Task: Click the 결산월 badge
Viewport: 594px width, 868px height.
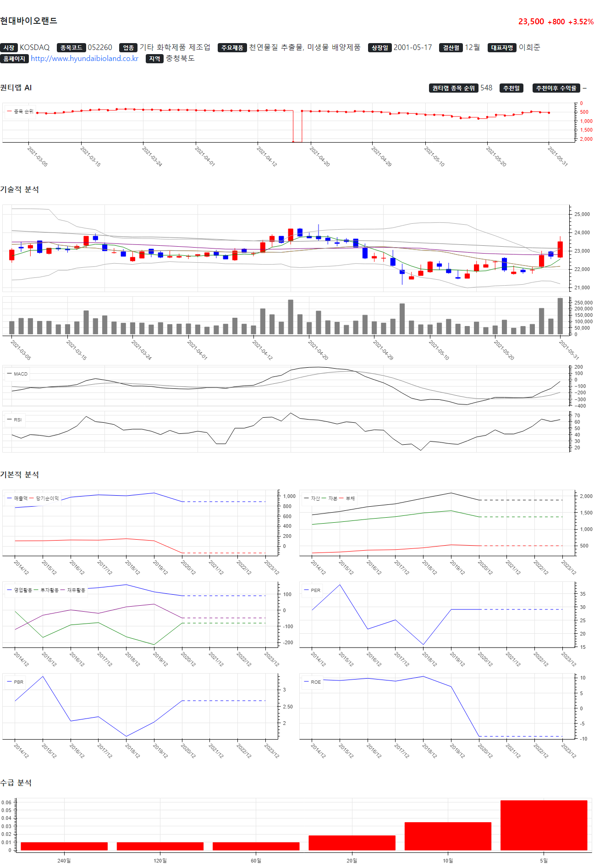Action: click(451, 48)
